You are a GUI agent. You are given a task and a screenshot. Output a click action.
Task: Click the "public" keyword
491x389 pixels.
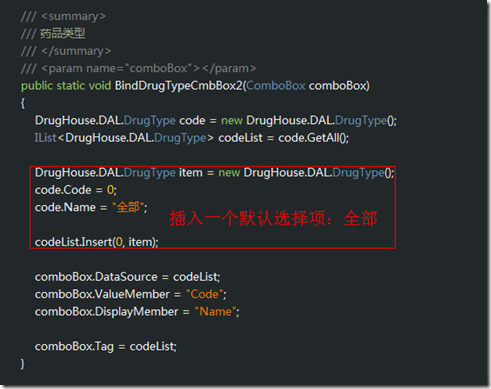[x=37, y=86]
